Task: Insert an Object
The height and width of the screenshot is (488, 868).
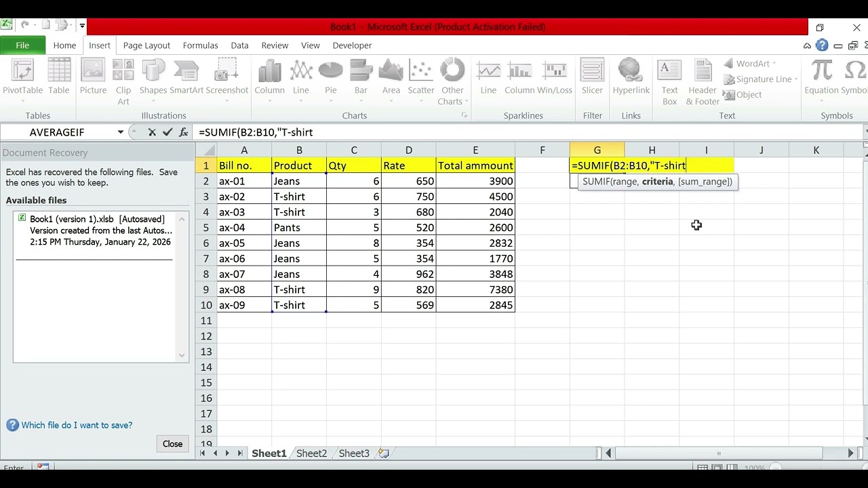Action: click(x=743, y=95)
